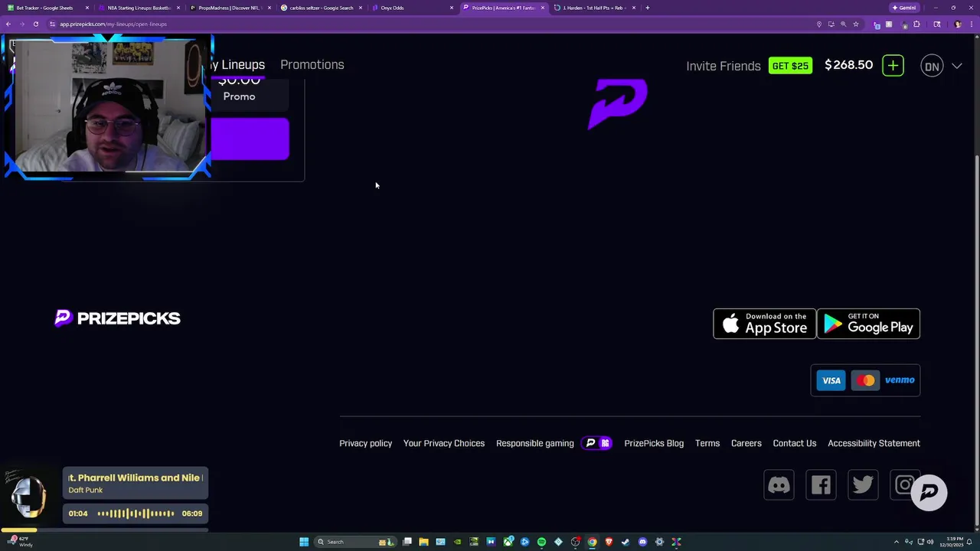Go back to previous page
The image size is (980, 551).
[8, 24]
